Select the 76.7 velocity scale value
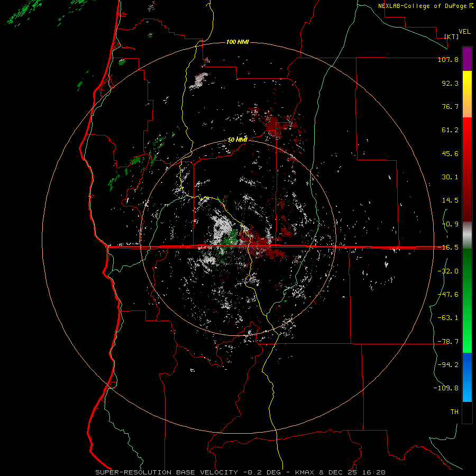476x476 pixels. pos(450,106)
